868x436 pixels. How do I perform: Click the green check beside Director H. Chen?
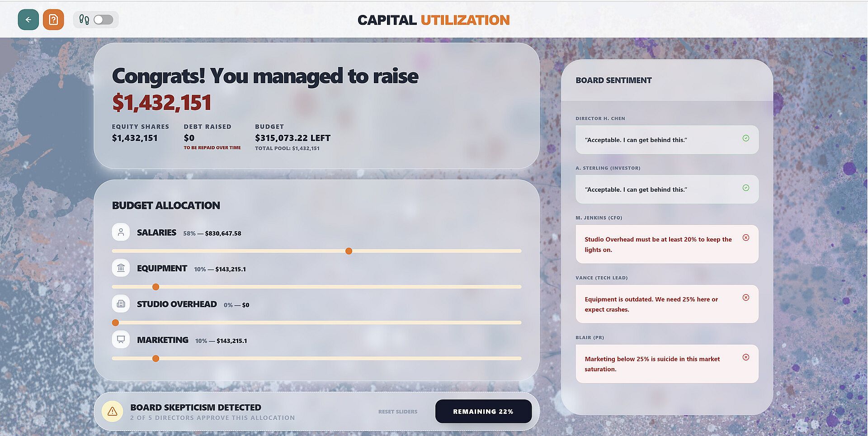coord(746,138)
